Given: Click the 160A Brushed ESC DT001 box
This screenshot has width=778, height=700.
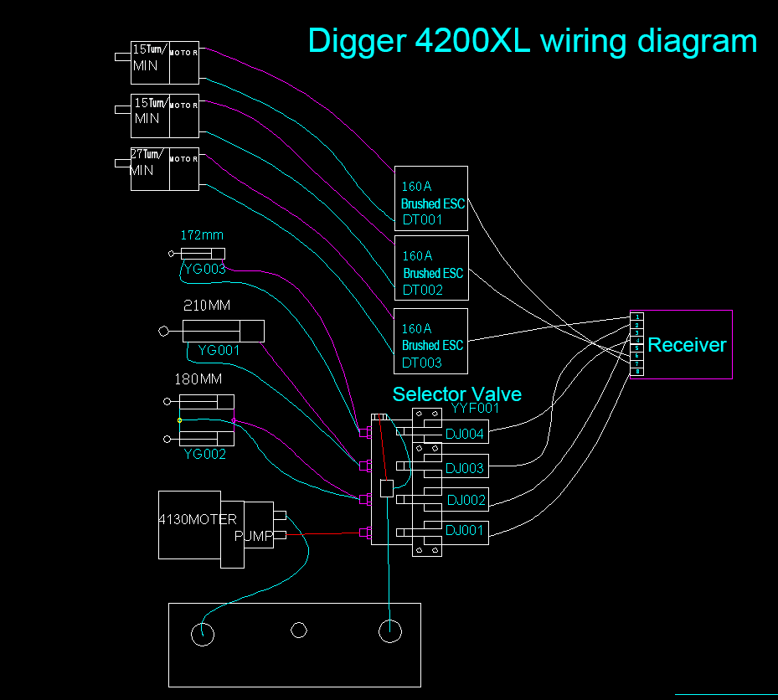Looking at the screenshot, I should (x=430, y=199).
